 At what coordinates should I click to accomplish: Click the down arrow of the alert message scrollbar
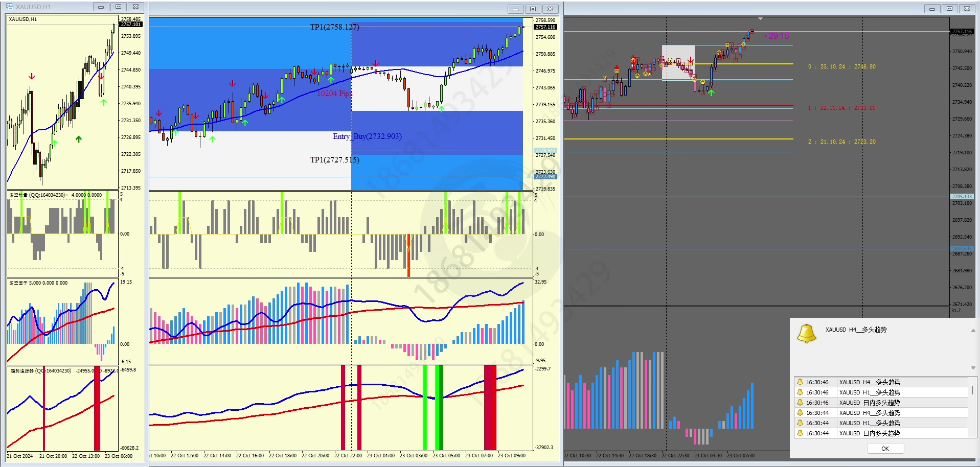click(x=973, y=368)
